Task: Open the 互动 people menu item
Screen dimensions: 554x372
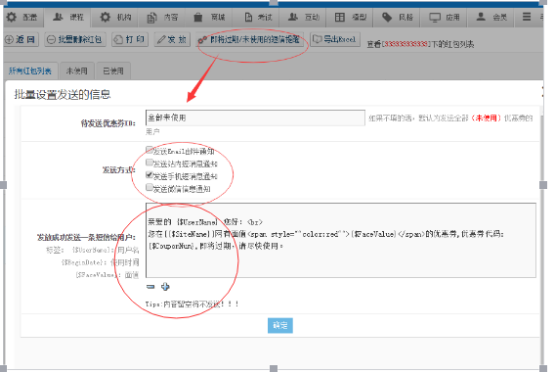Action: click(303, 17)
